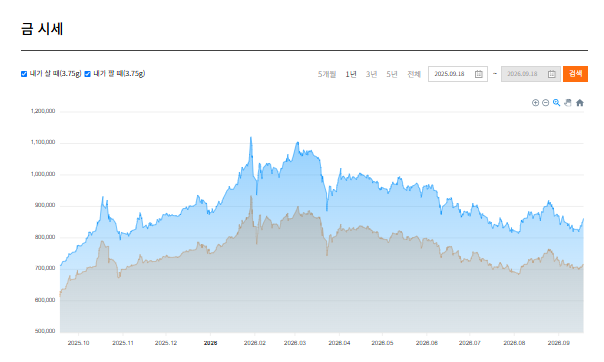Select the 5개월 period tab
Viewport: 604px width, 362px height.
pyautogui.click(x=327, y=74)
